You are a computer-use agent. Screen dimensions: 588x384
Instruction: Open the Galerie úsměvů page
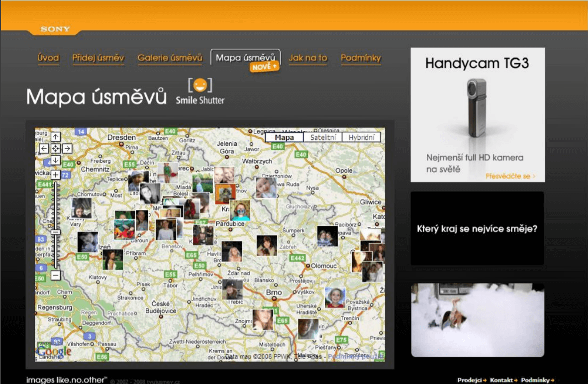(x=170, y=58)
